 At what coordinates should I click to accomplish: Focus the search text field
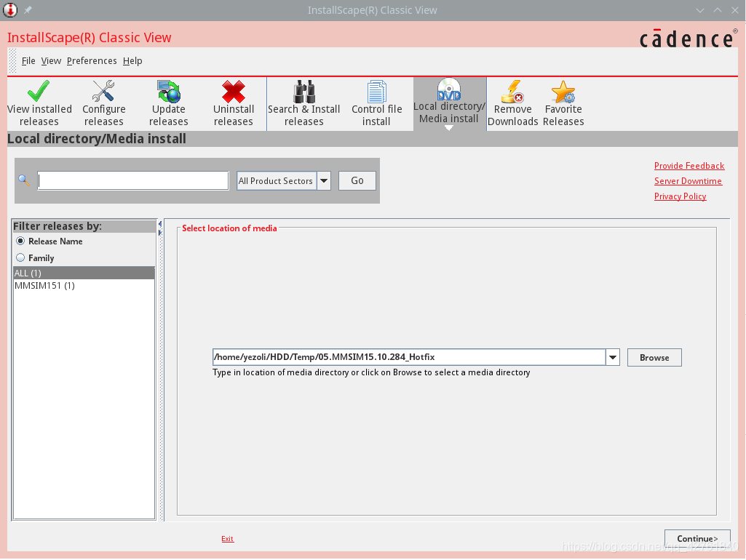pos(133,180)
